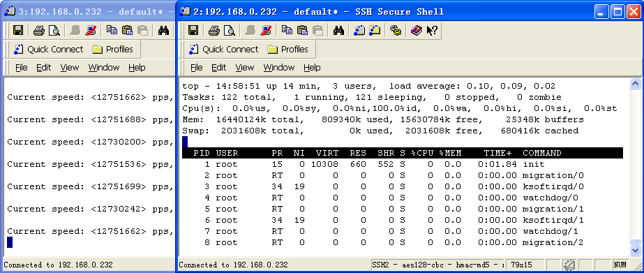This screenshot has height=273, width=644.
Task: Maximize the window 2 SSH Secure Shell
Action: pos(617,11)
